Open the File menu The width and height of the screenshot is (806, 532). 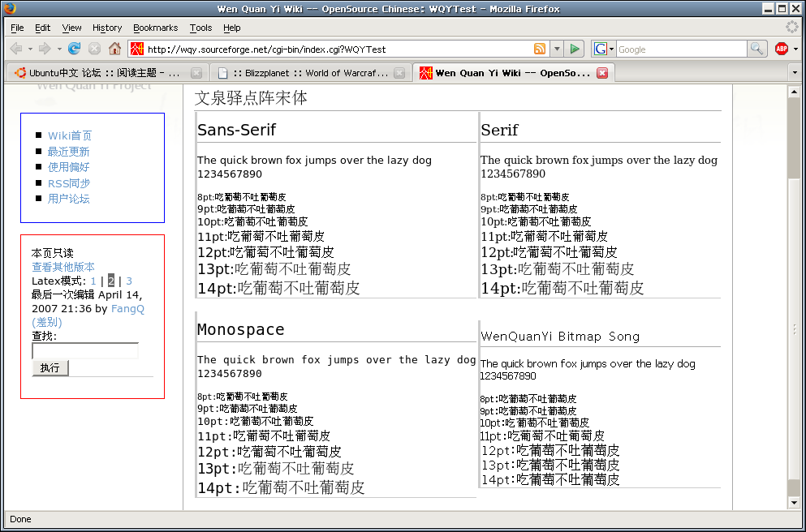tap(18, 28)
